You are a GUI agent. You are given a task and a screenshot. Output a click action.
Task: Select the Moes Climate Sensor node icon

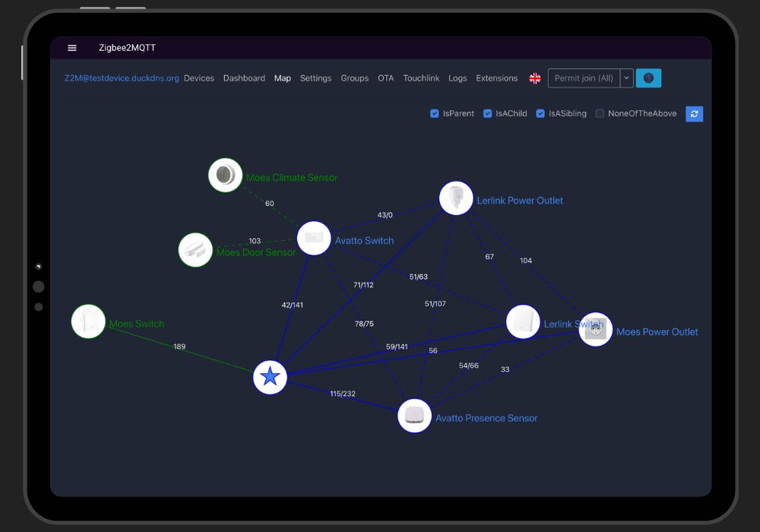pos(225,176)
